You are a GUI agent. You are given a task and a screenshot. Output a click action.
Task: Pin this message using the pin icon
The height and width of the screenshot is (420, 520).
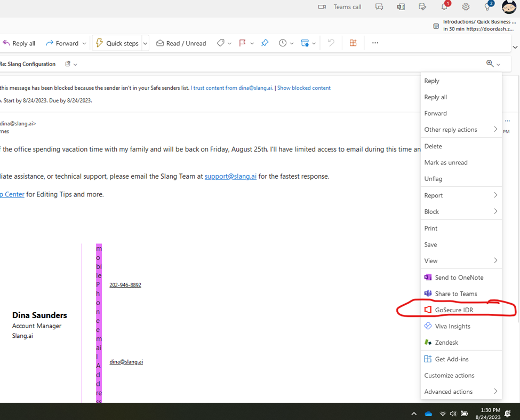point(265,43)
